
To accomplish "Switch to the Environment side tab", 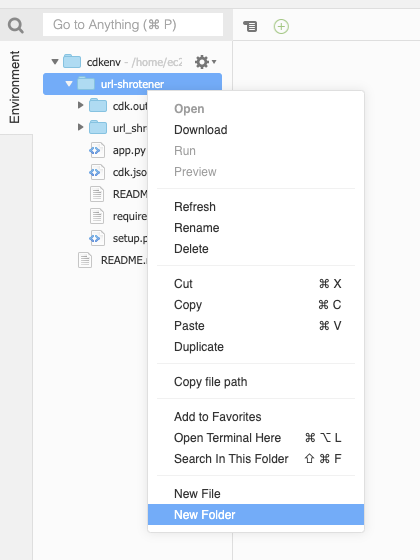I will pos(15,87).
